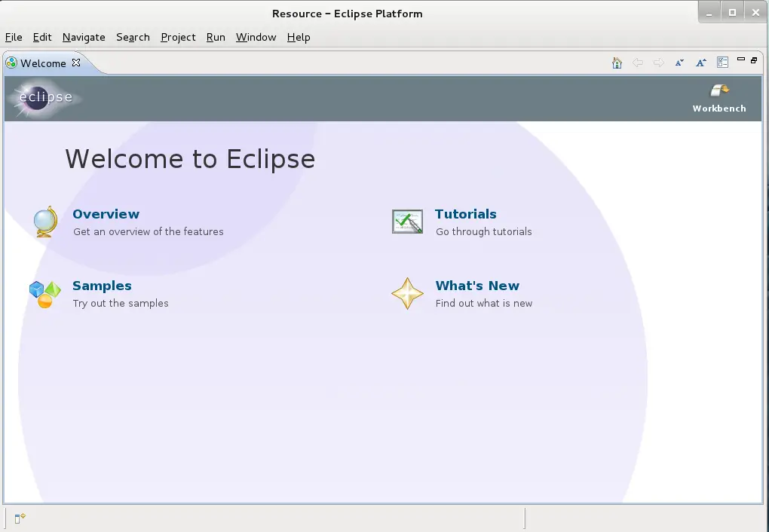
Task: Close the Welcome tab
Action: [76, 63]
